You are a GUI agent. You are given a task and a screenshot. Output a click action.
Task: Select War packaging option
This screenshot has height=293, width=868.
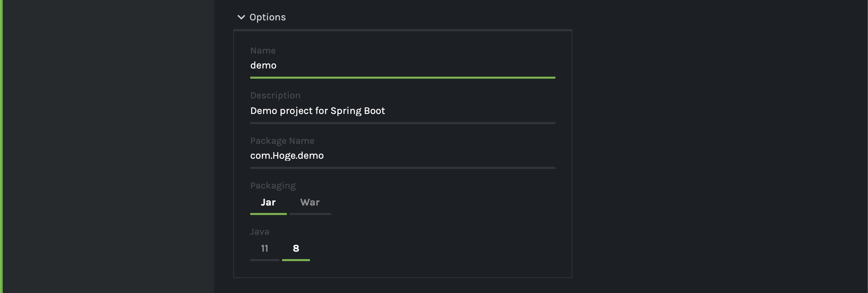pos(310,202)
